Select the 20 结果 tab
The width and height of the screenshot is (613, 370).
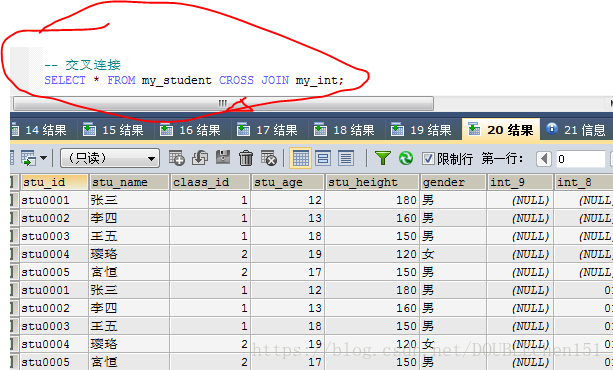click(x=501, y=129)
